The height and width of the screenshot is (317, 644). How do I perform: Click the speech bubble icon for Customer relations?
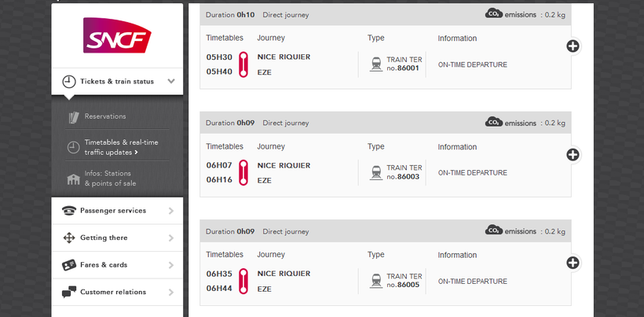pos(69,292)
